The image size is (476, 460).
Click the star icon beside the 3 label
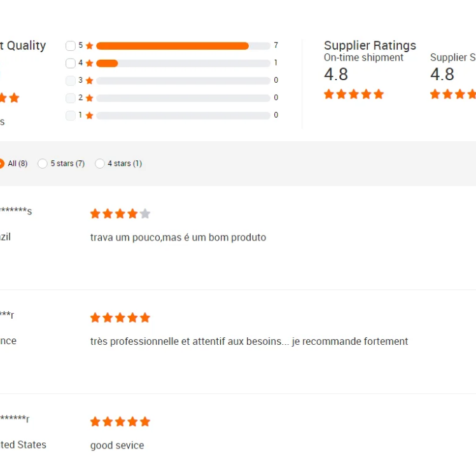point(90,80)
